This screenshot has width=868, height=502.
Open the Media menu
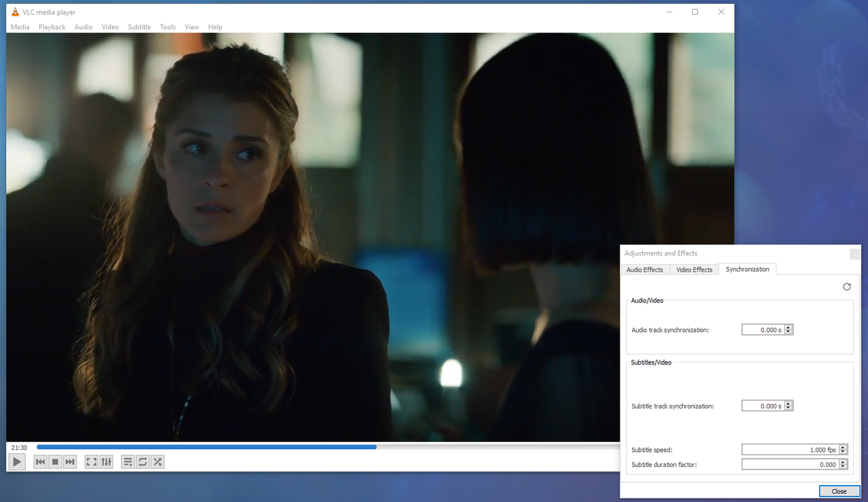tap(20, 27)
